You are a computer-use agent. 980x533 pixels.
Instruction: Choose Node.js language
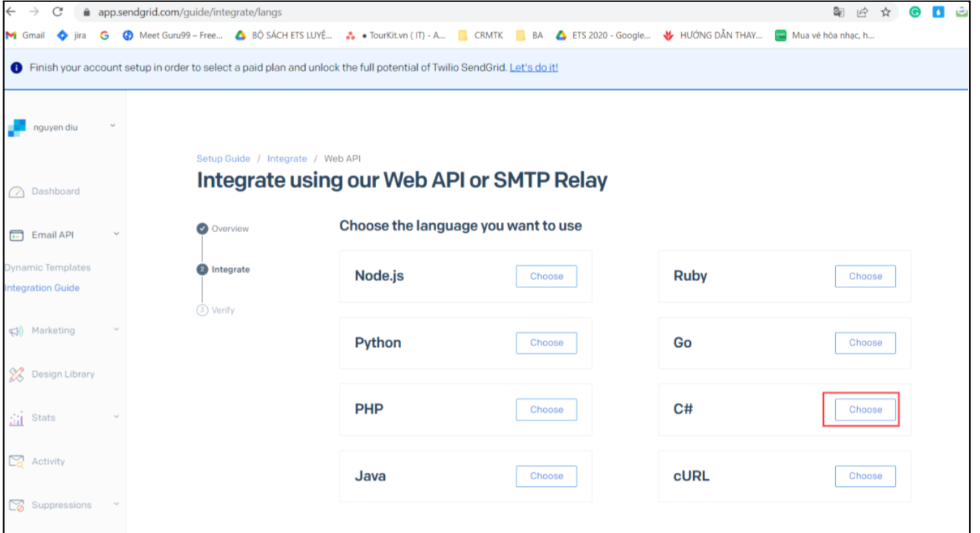(x=547, y=276)
